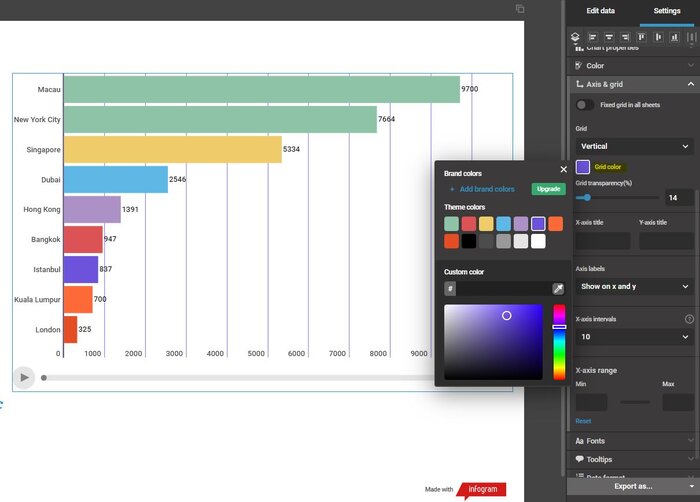Toggle Fixed grid in all sheets
The image size is (700, 502).
tap(584, 105)
